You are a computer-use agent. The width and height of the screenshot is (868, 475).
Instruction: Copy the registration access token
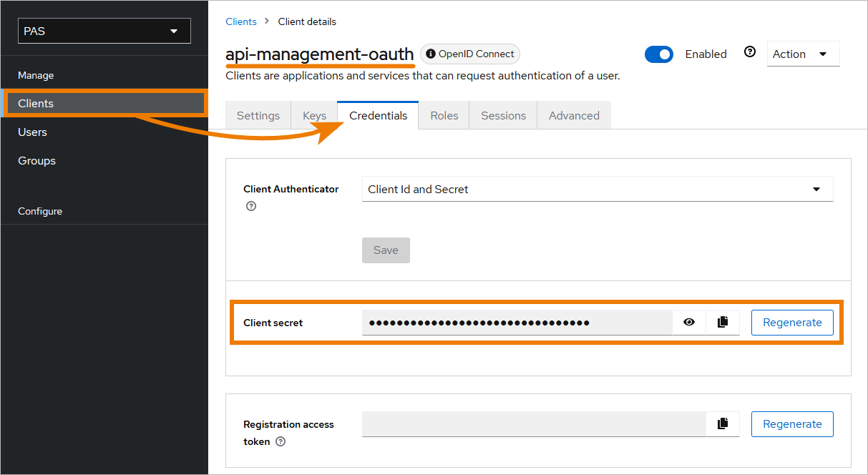click(x=723, y=424)
